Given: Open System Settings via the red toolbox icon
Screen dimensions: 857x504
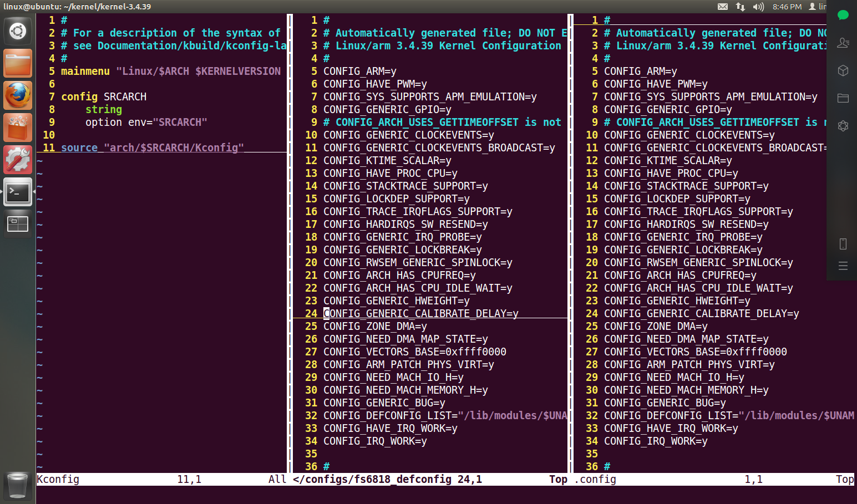Looking at the screenshot, I should [x=17, y=159].
